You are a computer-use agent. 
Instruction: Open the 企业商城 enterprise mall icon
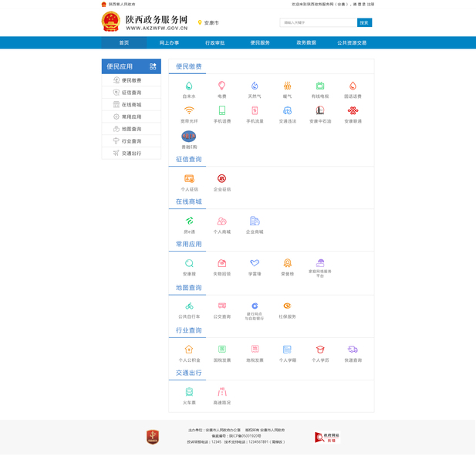(x=255, y=221)
